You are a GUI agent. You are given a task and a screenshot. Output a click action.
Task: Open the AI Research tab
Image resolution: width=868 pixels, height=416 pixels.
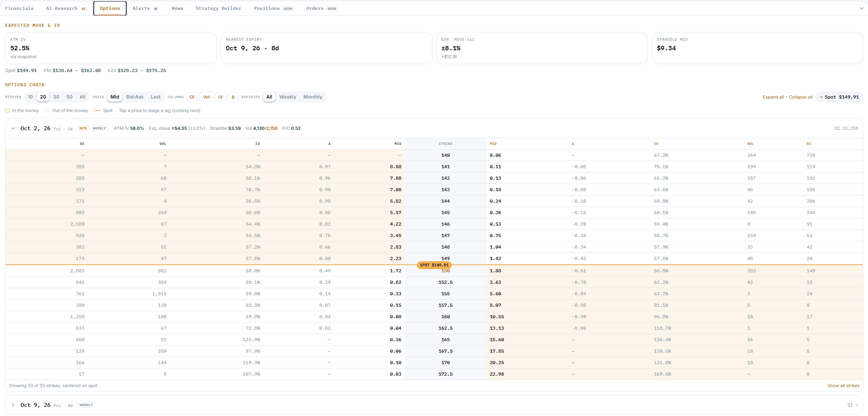[x=66, y=8]
